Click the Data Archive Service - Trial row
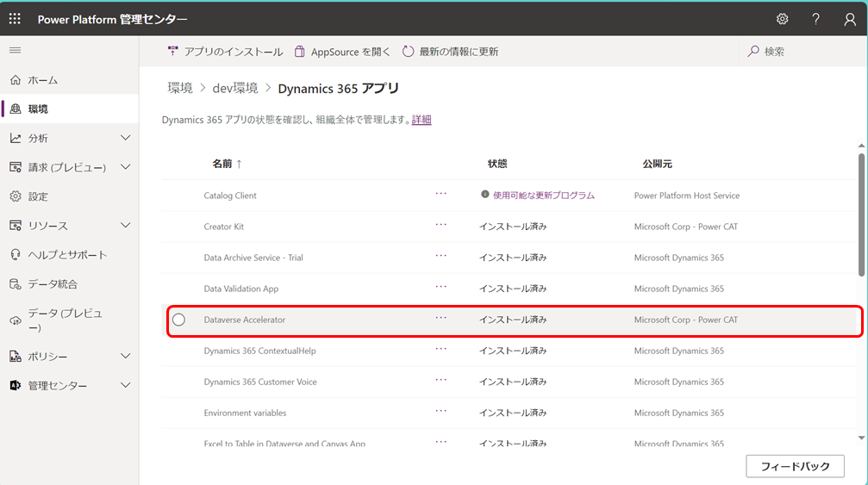Image resolution: width=868 pixels, height=485 pixels. pyautogui.click(x=509, y=258)
